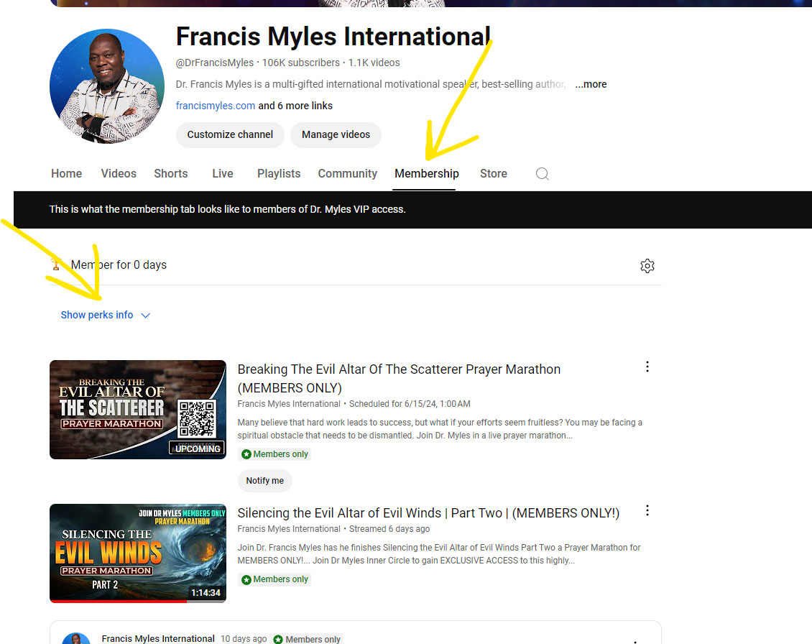Expand the Show perks info section
Image resolution: width=812 pixels, height=644 pixels.
(105, 315)
